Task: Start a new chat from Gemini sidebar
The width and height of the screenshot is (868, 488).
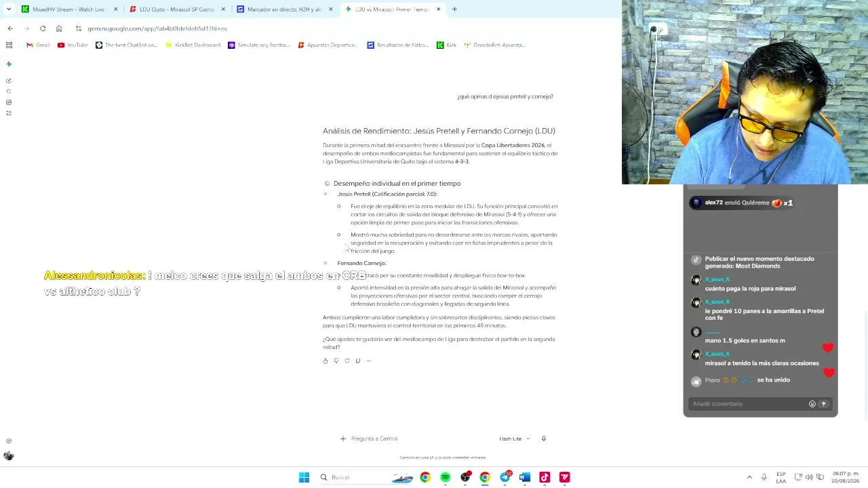Action: [9, 81]
